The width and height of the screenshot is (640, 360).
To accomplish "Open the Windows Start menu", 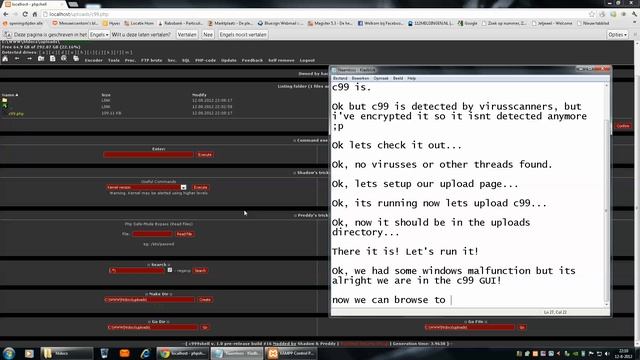I will point(9,353).
